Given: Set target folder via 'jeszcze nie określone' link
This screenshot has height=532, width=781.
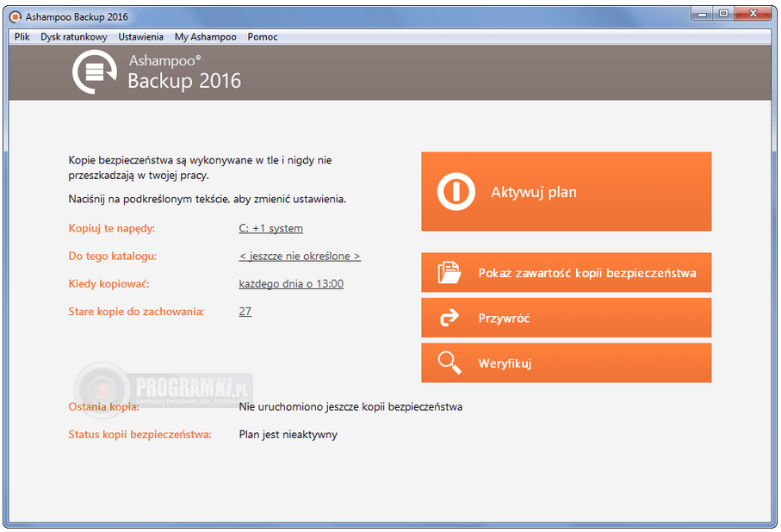Looking at the screenshot, I should click(x=300, y=256).
